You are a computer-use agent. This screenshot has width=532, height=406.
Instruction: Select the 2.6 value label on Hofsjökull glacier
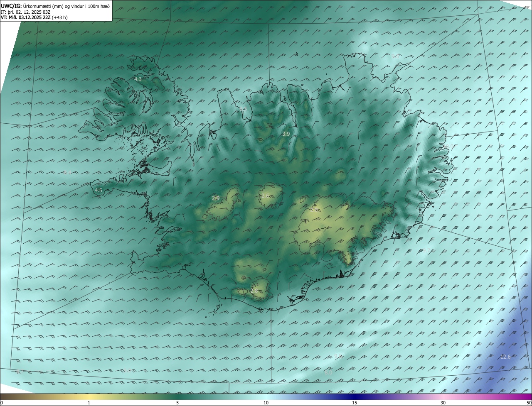coord(265,195)
